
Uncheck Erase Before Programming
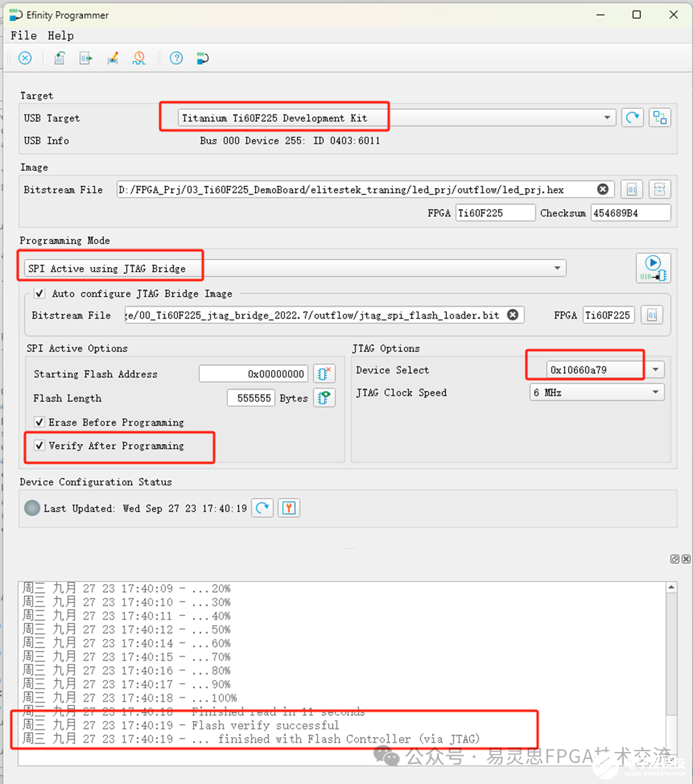pyautogui.click(x=40, y=422)
